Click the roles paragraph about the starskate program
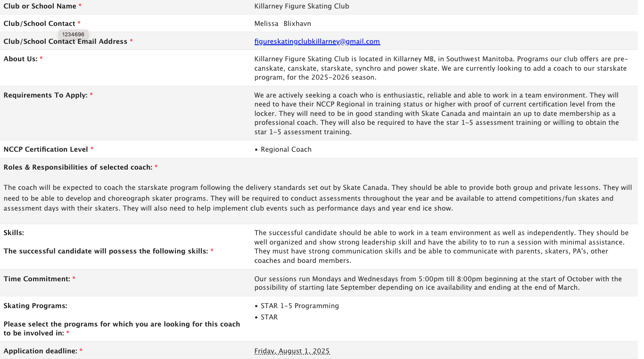 click(x=318, y=198)
